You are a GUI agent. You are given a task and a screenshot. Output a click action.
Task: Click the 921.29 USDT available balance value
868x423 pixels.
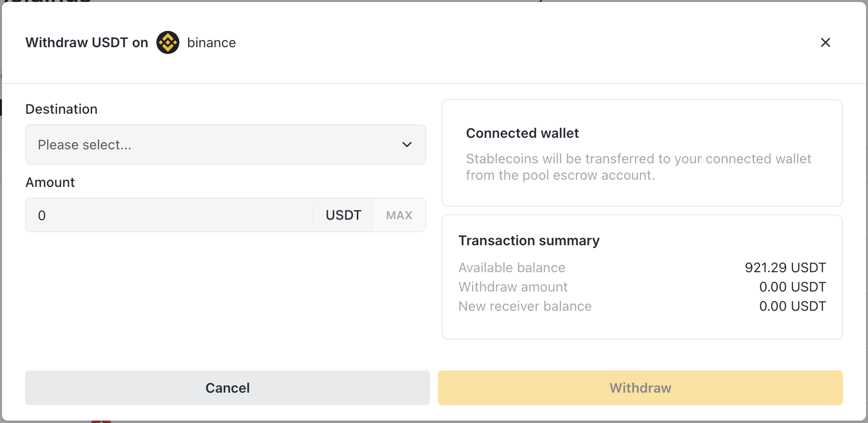coord(785,267)
